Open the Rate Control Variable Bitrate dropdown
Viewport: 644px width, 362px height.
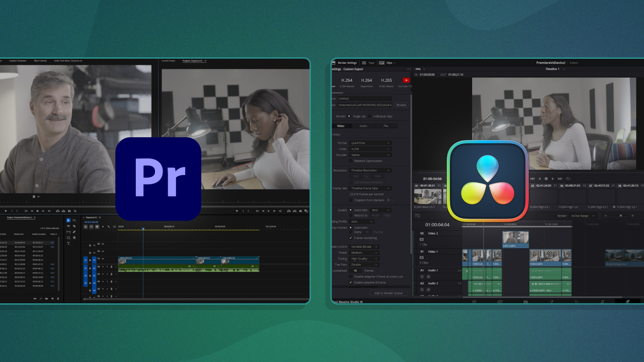pos(364,246)
